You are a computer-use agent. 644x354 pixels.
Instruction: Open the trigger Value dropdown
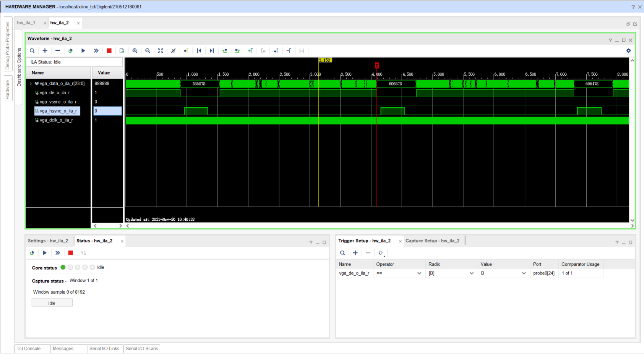524,273
